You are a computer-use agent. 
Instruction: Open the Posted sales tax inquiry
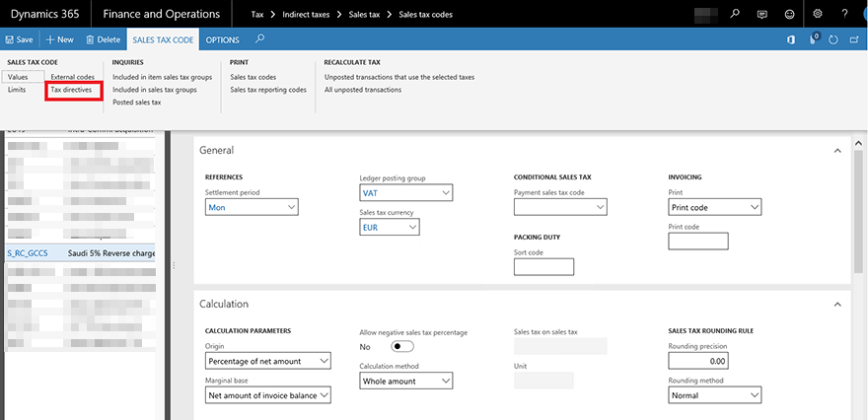coord(137,103)
